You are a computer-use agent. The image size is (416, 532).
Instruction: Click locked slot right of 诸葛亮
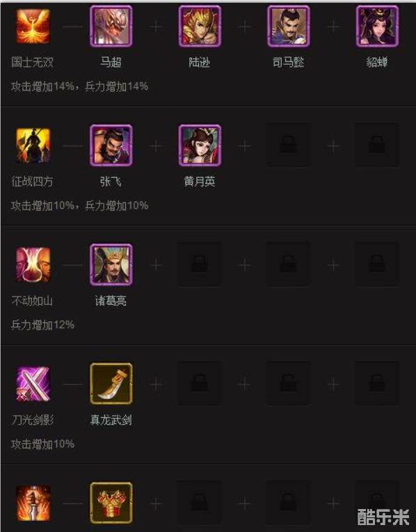(x=200, y=265)
